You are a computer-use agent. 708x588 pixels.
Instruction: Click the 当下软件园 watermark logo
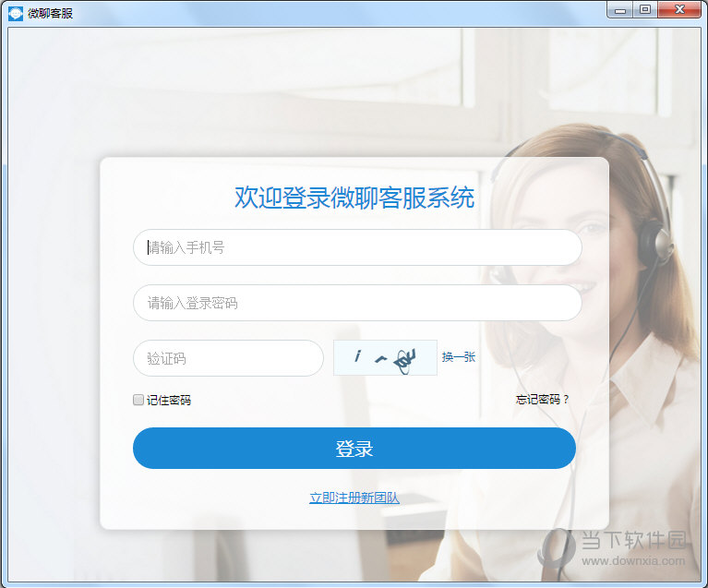[x=558, y=548]
